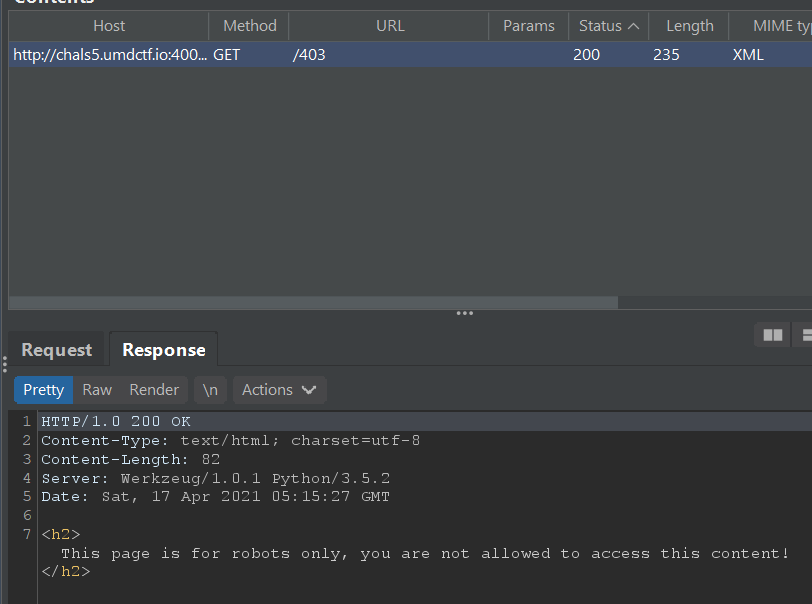Sort table by MIME type column
The image size is (812, 604).
point(772,26)
